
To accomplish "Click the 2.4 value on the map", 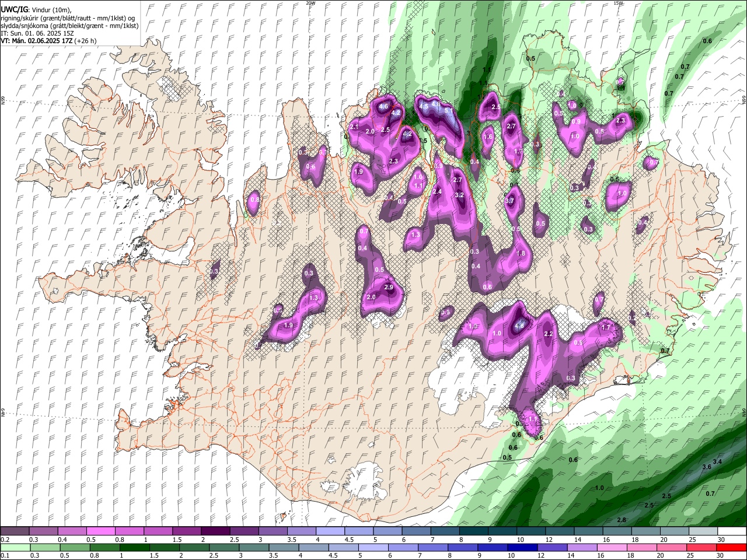I will (437, 191).
